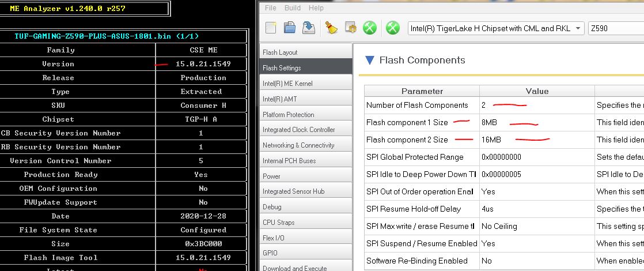Change SPI Resume Hold-off Delay value 4us

(x=537, y=209)
